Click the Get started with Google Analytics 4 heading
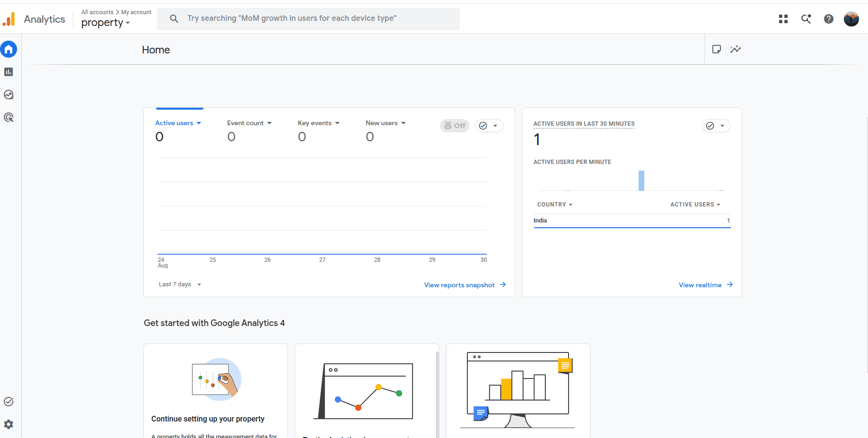This screenshot has width=868, height=438. [x=214, y=323]
